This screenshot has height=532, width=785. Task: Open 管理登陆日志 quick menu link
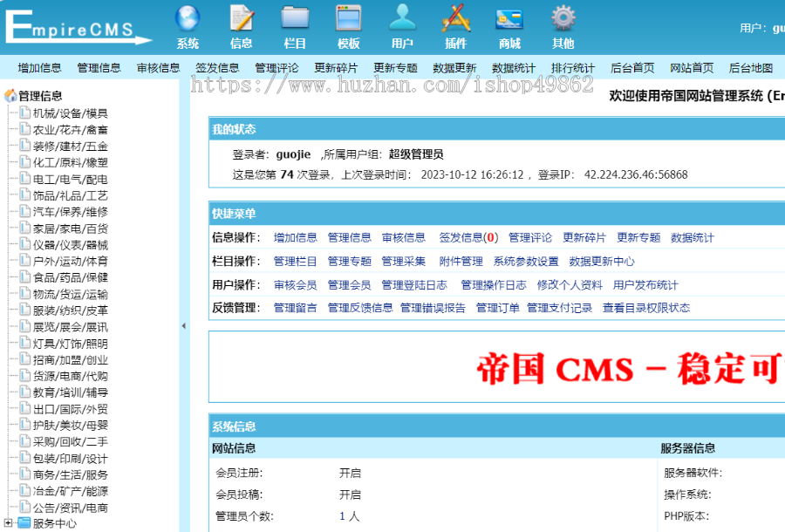(414, 284)
